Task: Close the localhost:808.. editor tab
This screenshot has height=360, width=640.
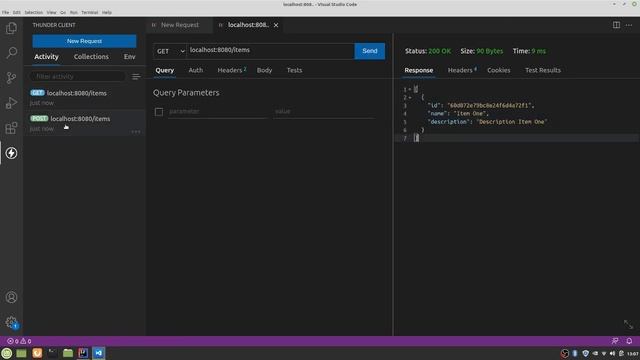Action: [276, 25]
